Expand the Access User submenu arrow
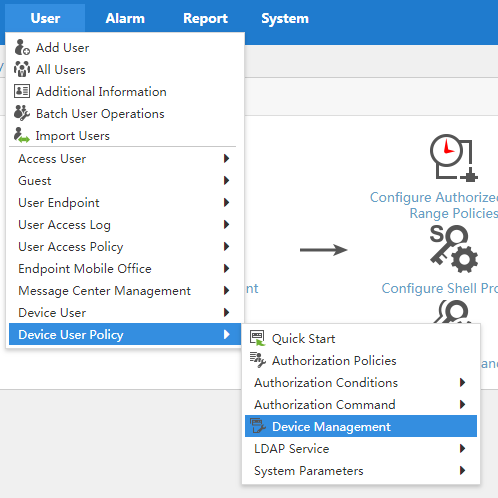 (x=226, y=158)
